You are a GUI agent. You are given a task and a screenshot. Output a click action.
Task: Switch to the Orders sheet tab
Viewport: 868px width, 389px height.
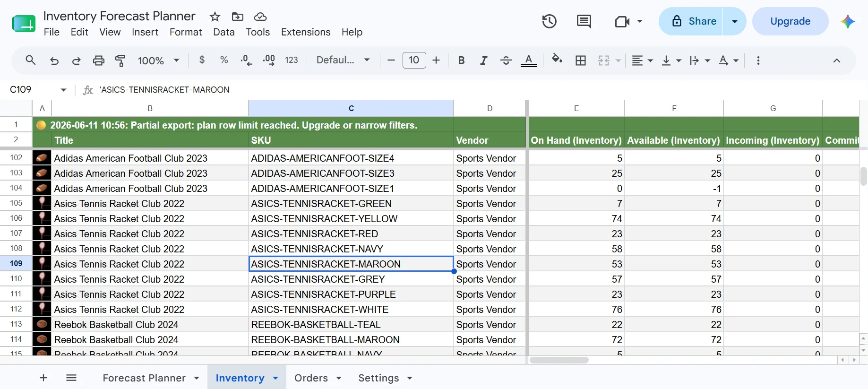click(311, 378)
